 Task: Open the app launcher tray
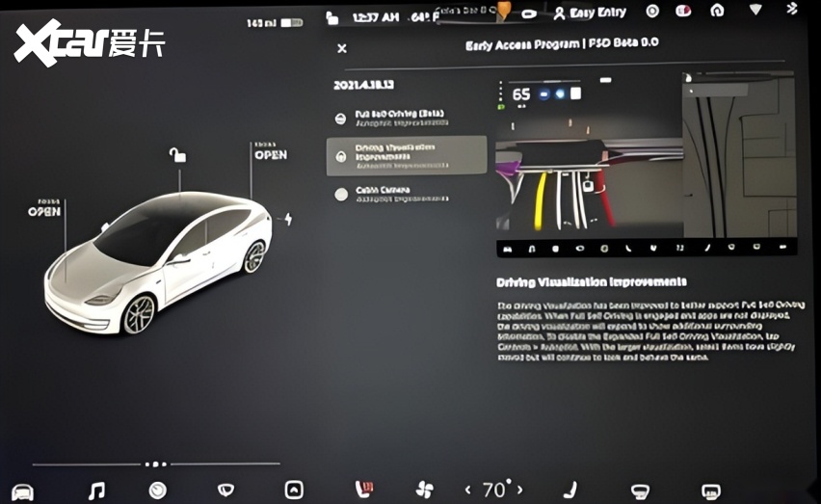point(294,490)
